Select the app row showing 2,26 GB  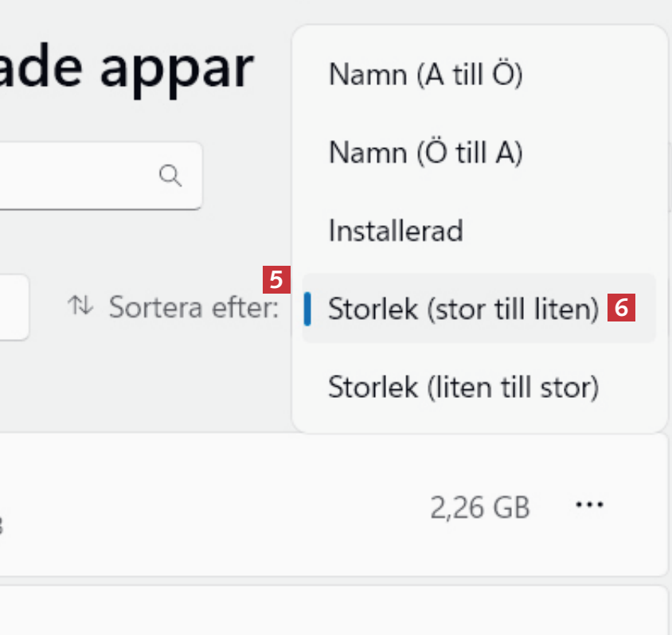click(x=239, y=504)
